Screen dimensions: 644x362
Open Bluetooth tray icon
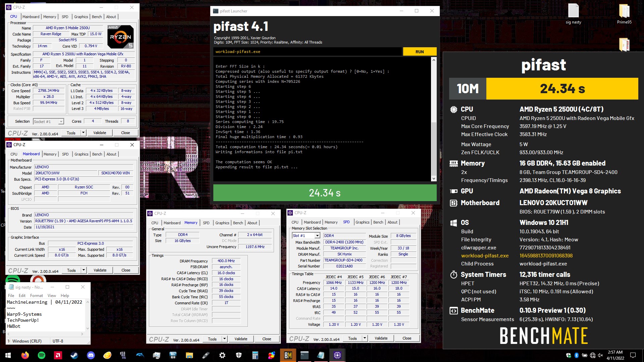point(577,355)
